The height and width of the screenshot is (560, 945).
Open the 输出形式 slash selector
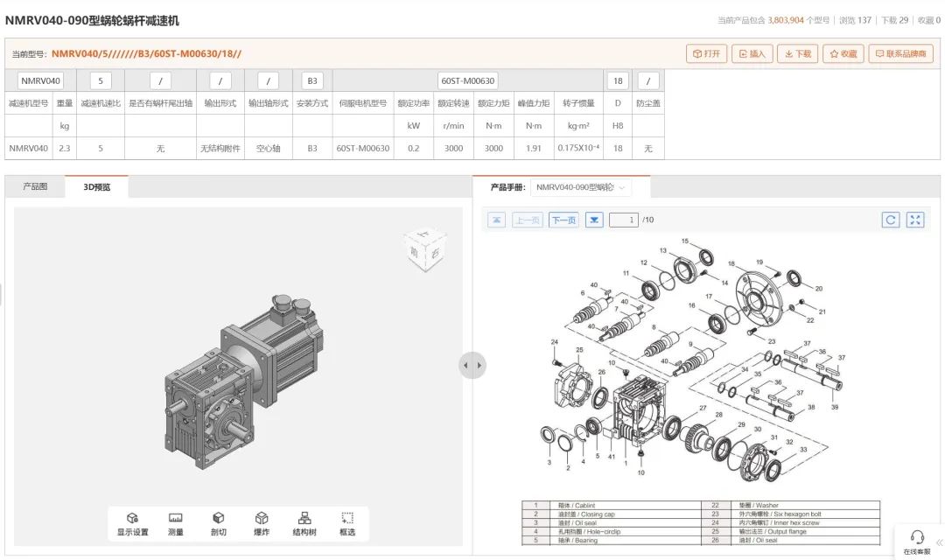[220, 80]
